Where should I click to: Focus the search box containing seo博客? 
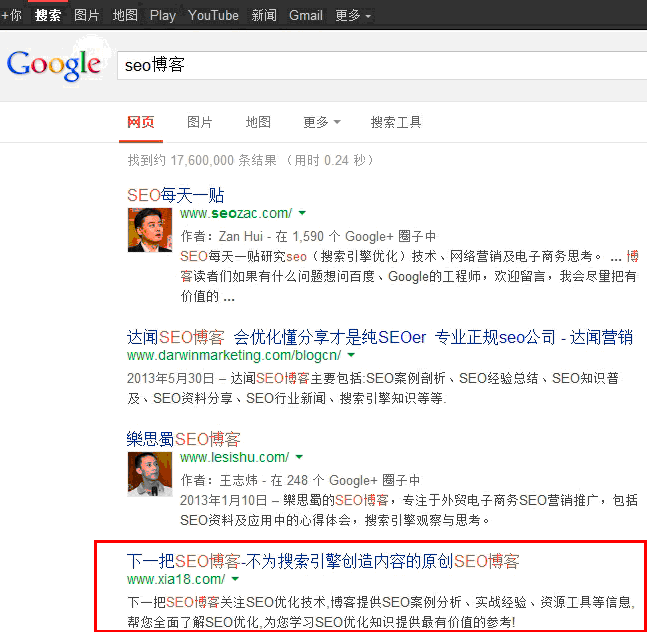(x=382, y=66)
